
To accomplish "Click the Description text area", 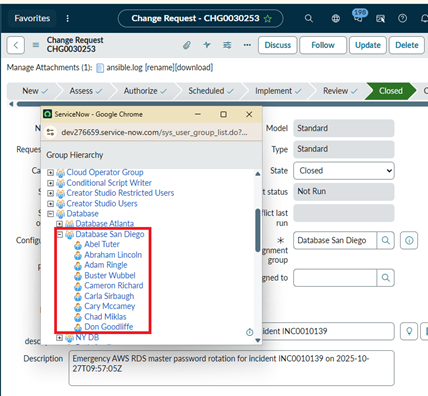I will pos(232,368).
